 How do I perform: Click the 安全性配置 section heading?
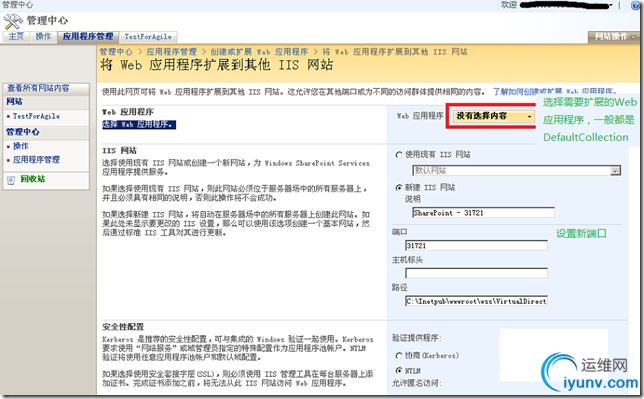(123, 327)
